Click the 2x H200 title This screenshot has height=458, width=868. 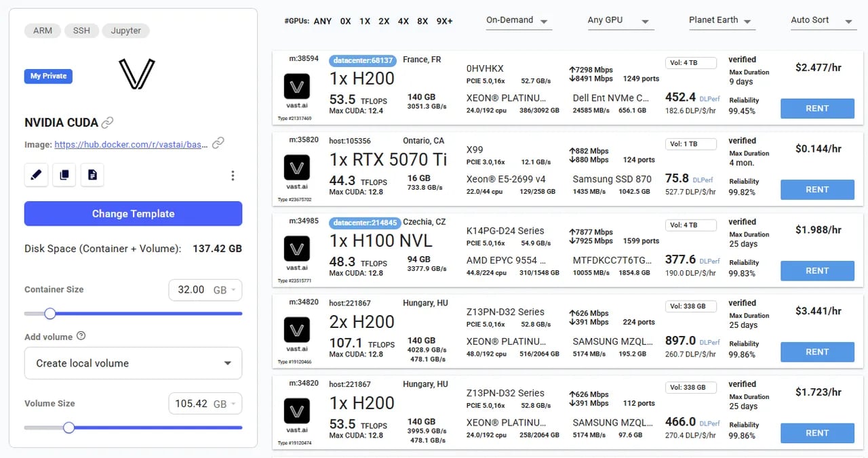pyautogui.click(x=362, y=322)
